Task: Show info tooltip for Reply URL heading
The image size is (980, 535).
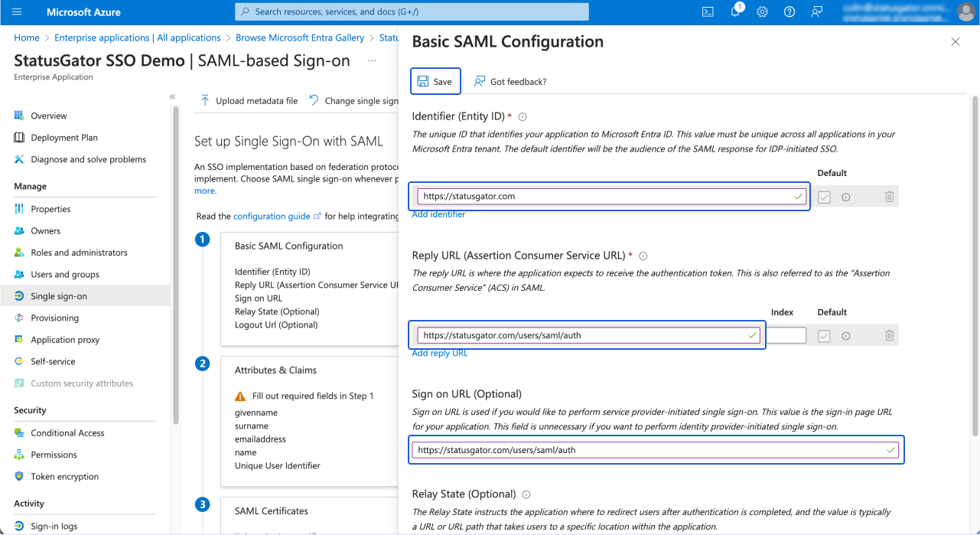Action: (x=643, y=256)
